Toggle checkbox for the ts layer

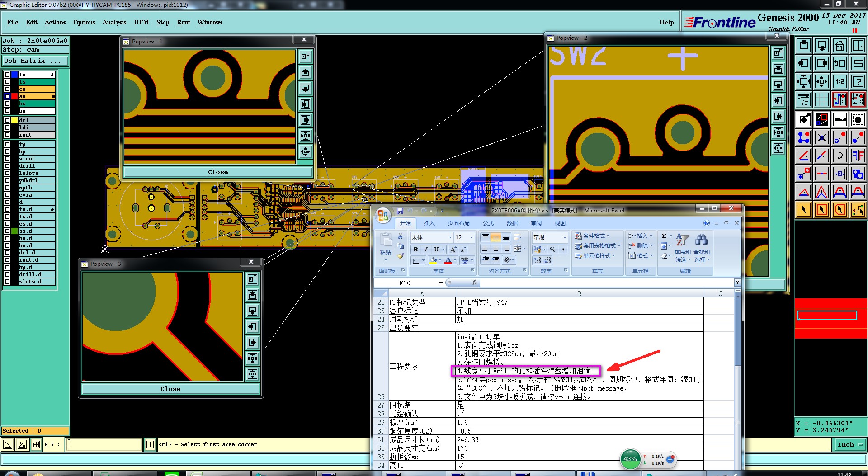[7, 82]
